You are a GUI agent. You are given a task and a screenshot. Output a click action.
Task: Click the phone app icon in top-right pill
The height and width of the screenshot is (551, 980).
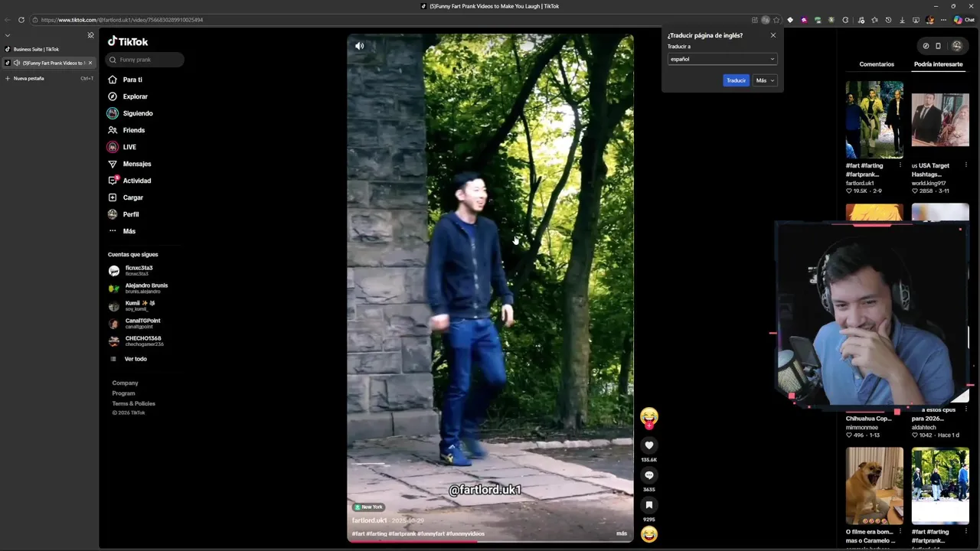pos(938,46)
